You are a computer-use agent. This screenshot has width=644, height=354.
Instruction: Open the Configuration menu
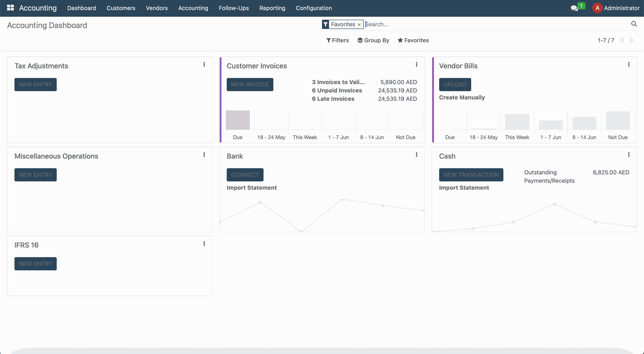coord(314,8)
